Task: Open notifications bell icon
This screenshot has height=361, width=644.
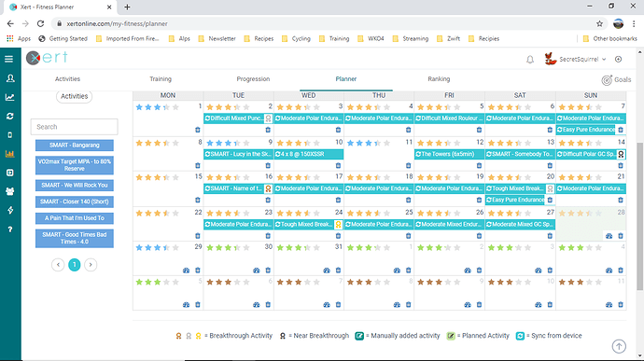Action: pyautogui.click(x=530, y=60)
